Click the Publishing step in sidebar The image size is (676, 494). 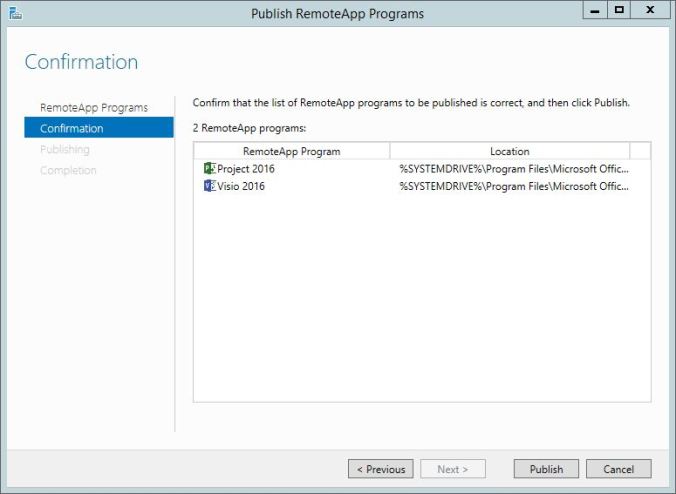point(64,149)
